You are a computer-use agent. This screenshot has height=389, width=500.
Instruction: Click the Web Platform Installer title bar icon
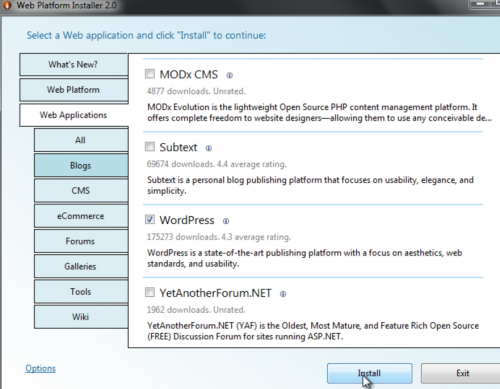point(7,5)
